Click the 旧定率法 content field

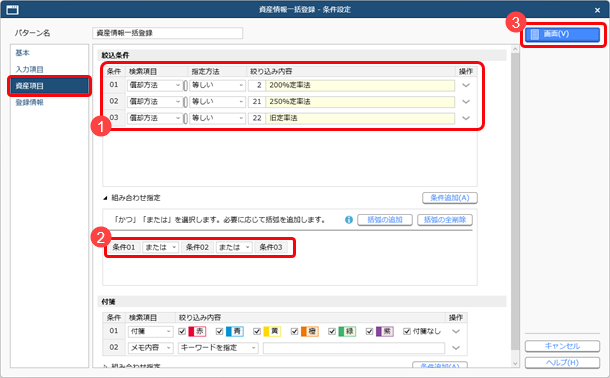pyautogui.click(x=360, y=118)
